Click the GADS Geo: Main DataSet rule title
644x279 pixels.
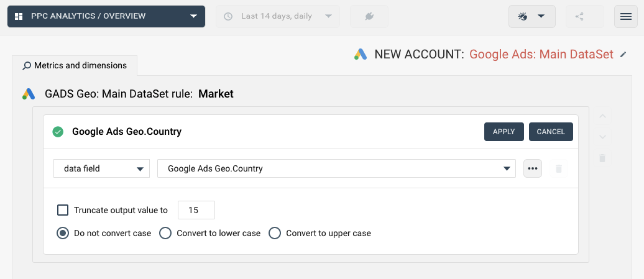119,94
